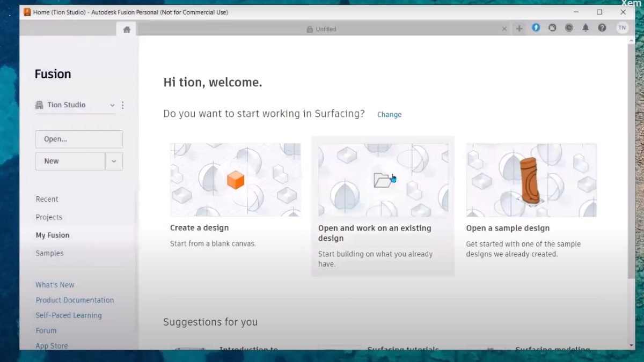
Task: Click 'Open and work on an existing design' title
Action: click(375, 233)
